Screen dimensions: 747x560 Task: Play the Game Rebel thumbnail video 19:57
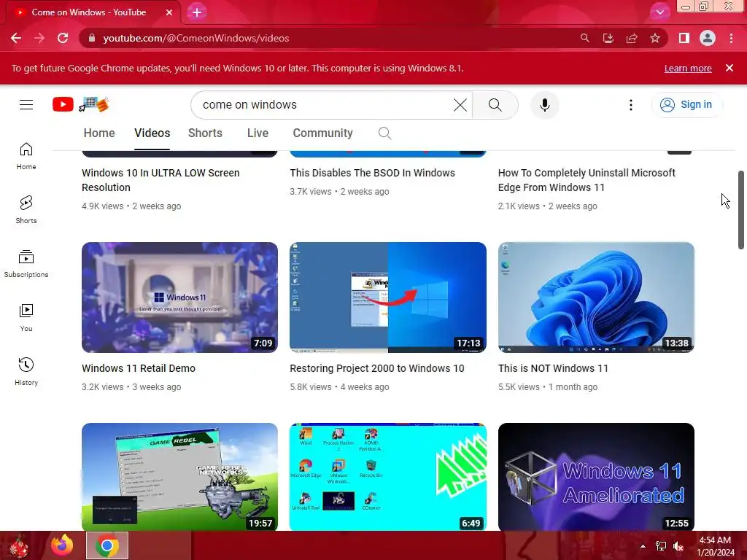(179, 477)
